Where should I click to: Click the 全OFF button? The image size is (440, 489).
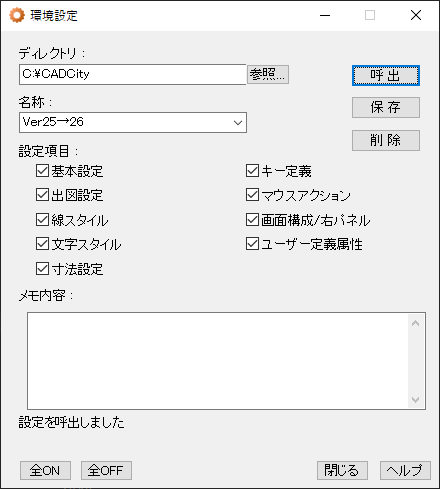point(106,470)
